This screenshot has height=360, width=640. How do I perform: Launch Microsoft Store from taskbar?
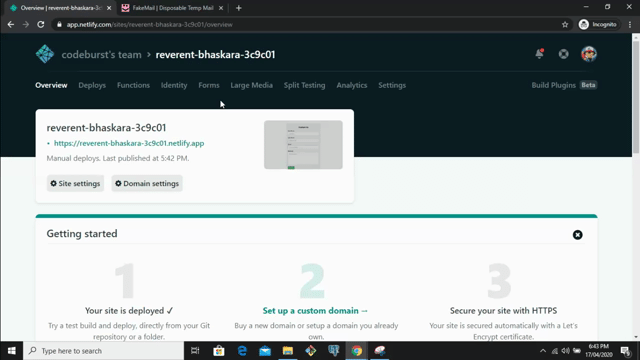click(219, 351)
